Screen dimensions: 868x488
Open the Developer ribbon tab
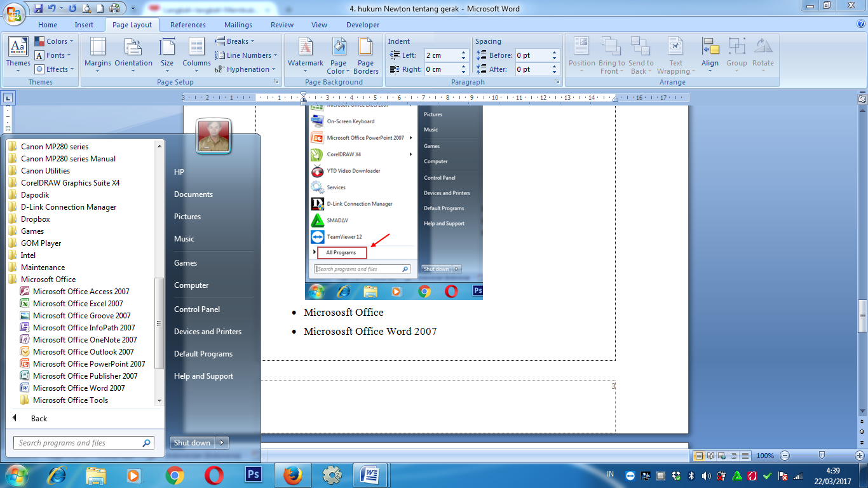363,25
